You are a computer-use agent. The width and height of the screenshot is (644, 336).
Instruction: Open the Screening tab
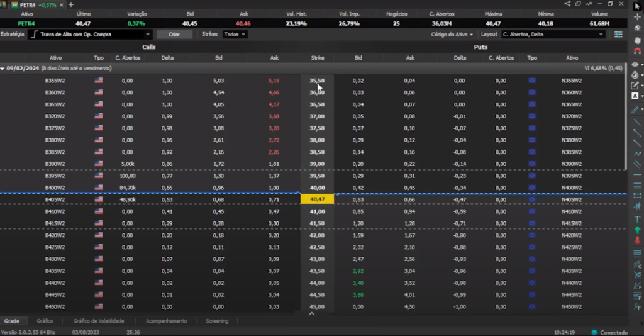pos(217,321)
